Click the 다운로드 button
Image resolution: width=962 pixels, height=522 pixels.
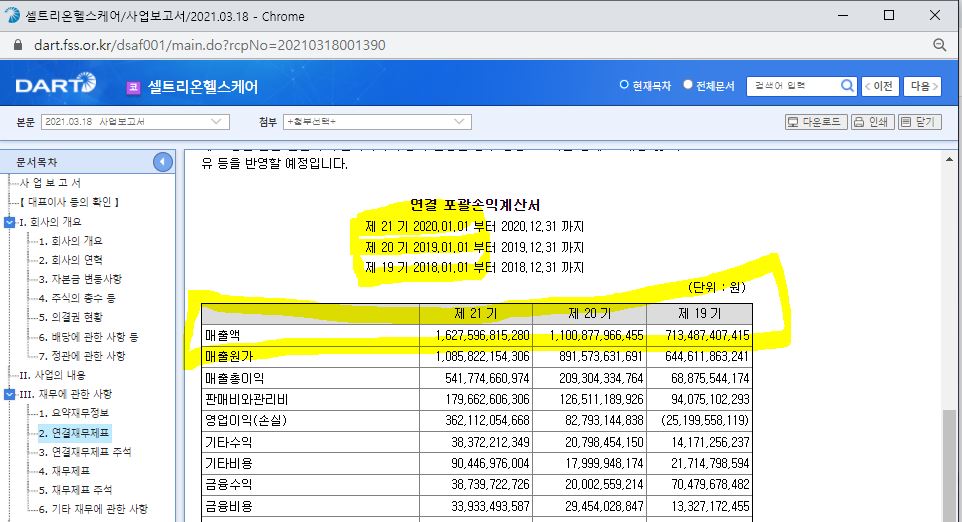tap(816, 122)
